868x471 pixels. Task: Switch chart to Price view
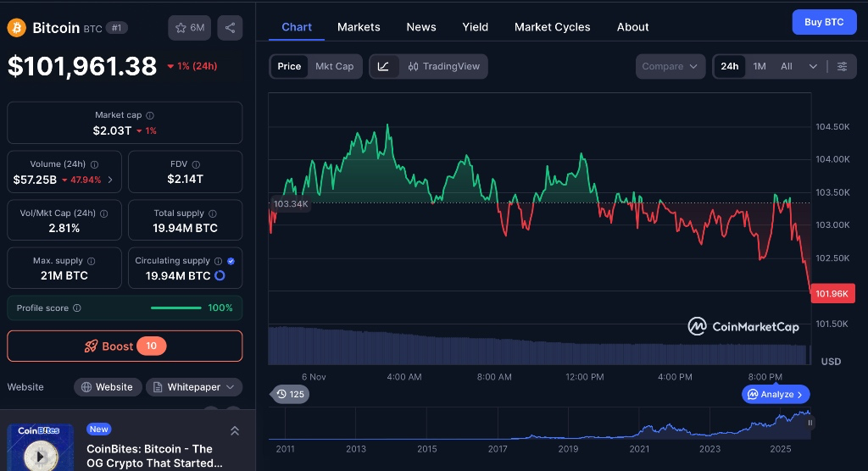pyautogui.click(x=289, y=66)
